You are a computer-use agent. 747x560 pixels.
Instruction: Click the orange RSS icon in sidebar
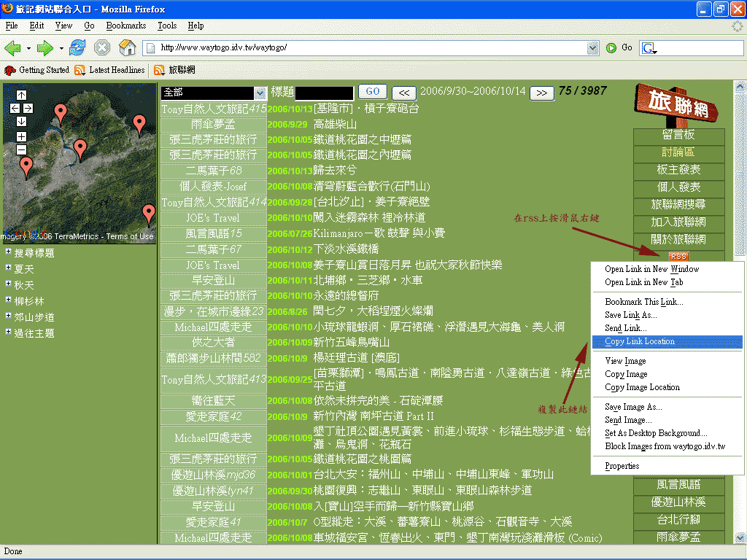point(678,256)
